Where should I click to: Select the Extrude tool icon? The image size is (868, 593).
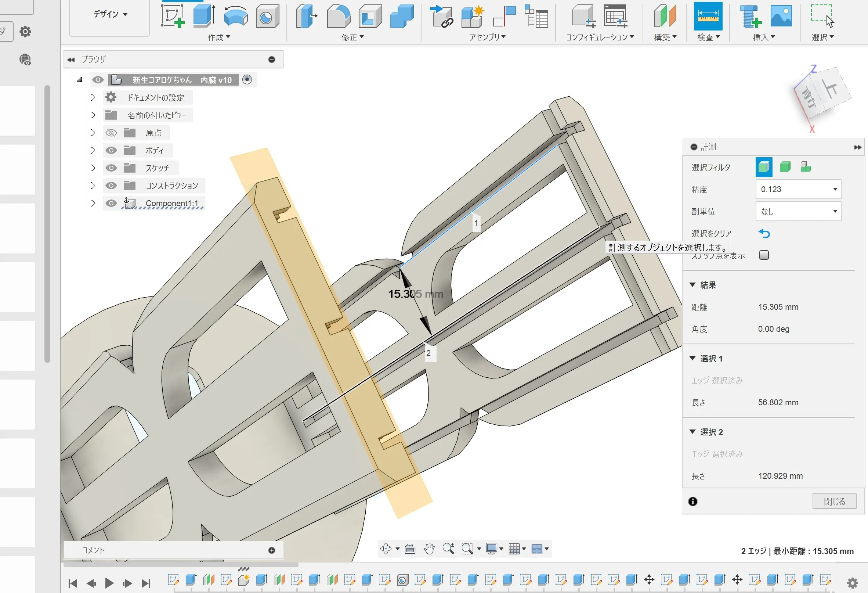204,16
